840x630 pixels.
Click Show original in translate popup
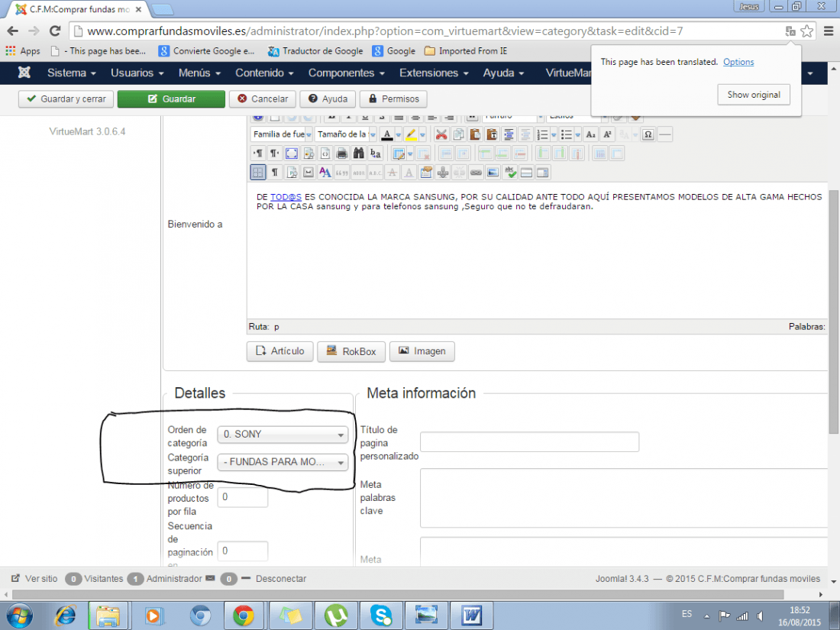coord(754,95)
